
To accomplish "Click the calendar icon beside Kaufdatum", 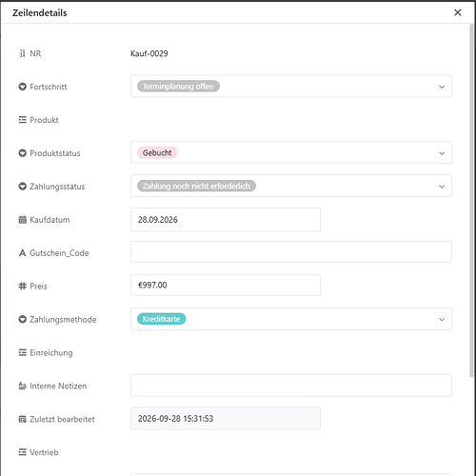I will click(x=22, y=220).
